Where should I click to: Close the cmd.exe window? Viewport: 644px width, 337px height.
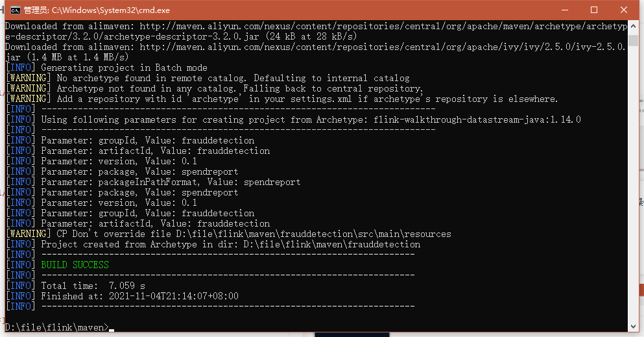(x=623, y=10)
